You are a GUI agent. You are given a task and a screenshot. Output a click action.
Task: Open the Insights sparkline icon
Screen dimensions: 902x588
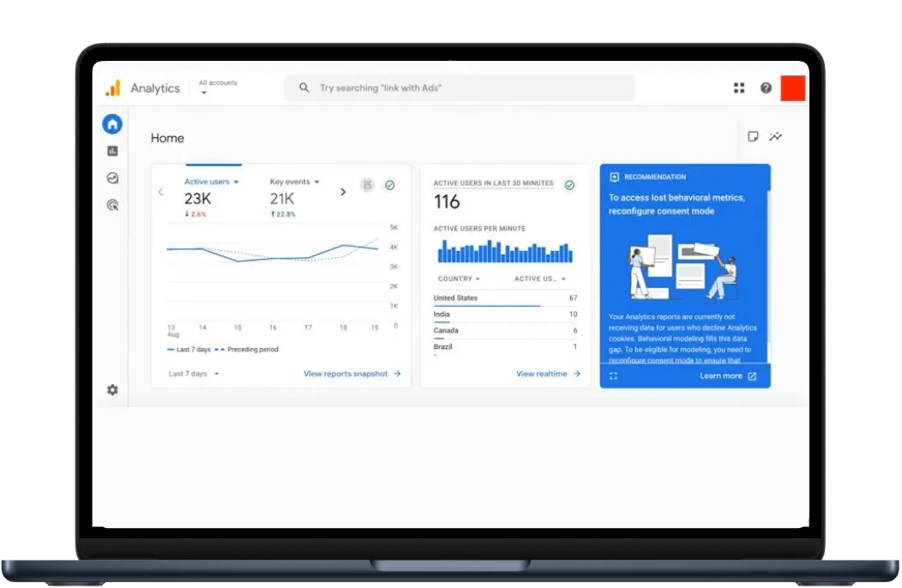click(775, 136)
